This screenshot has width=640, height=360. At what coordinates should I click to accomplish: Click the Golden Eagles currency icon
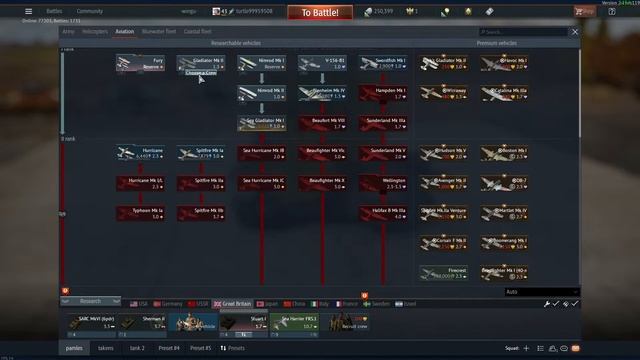point(409,11)
